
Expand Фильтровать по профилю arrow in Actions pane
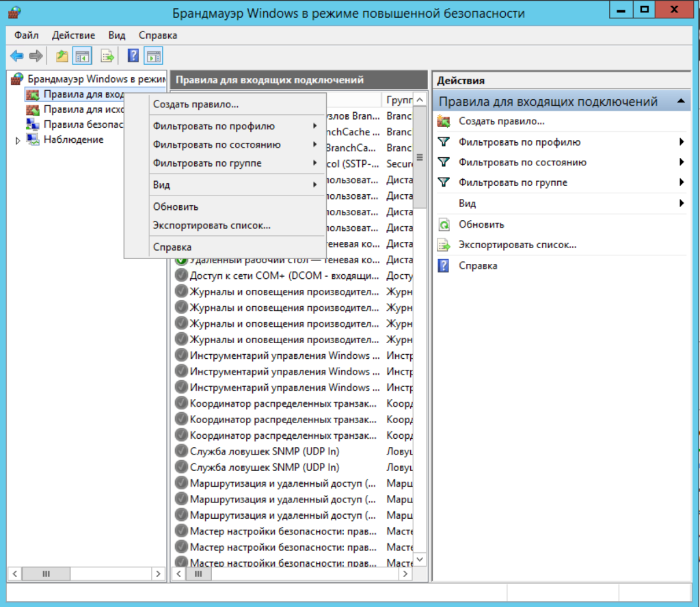682,142
